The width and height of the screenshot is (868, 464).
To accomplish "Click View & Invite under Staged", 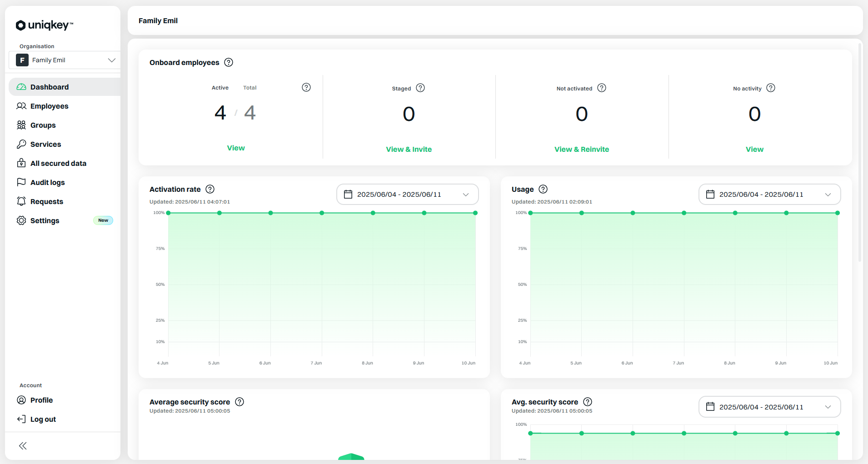I will pos(409,149).
